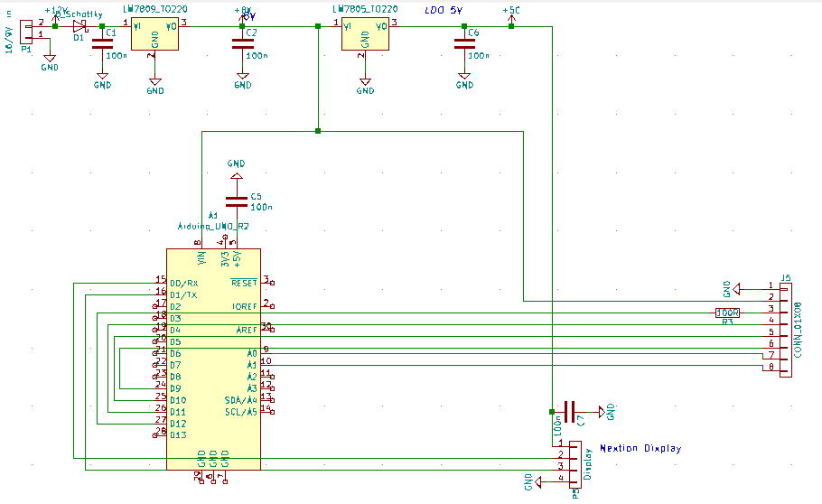Click the P1 power input connector
The image size is (822, 504).
click(x=26, y=32)
